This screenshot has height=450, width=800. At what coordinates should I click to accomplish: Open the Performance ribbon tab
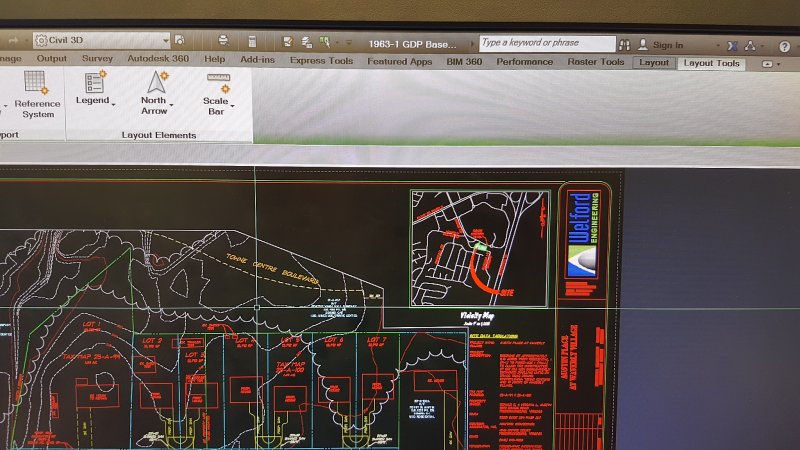click(524, 62)
